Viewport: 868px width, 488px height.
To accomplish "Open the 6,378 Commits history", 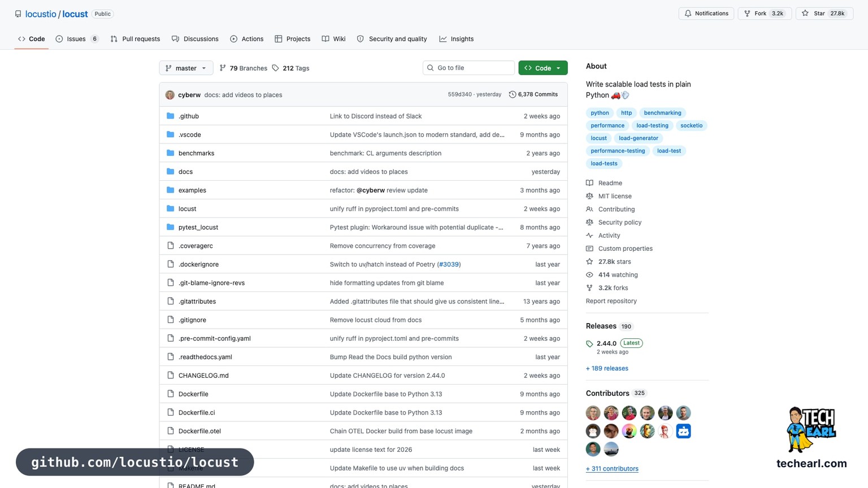I will click(533, 94).
